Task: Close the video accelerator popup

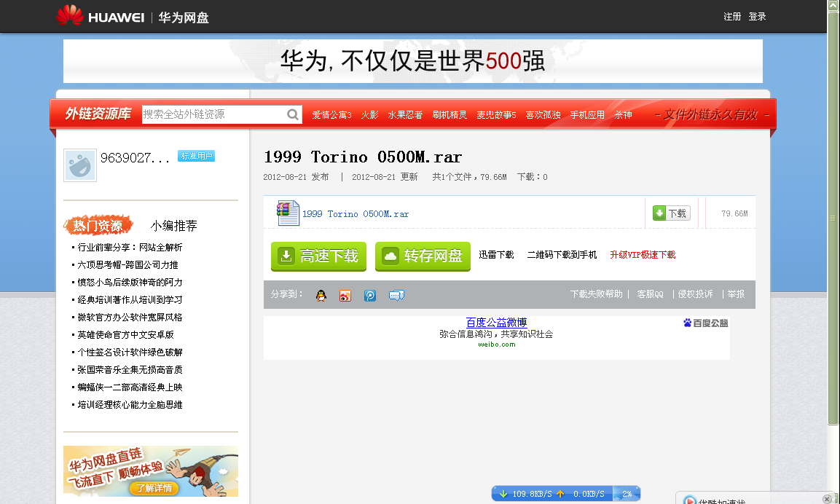Action: 827,499
